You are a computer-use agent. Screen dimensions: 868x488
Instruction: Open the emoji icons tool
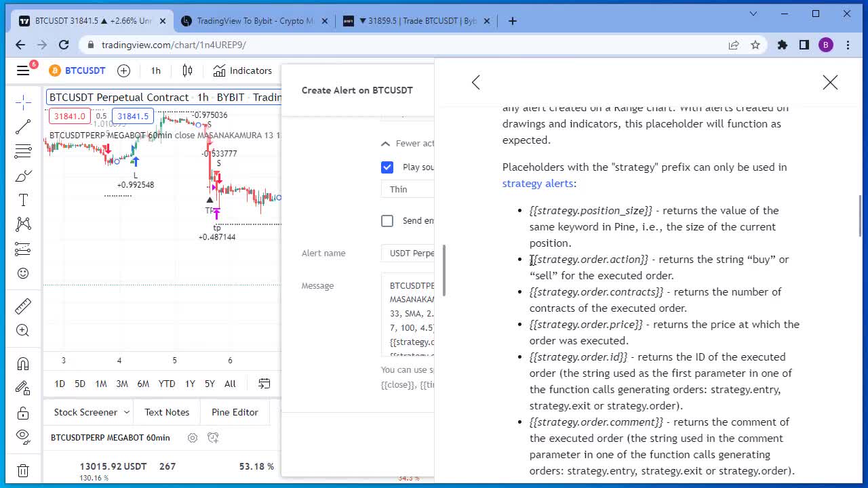pyautogui.click(x=23, y=273)
